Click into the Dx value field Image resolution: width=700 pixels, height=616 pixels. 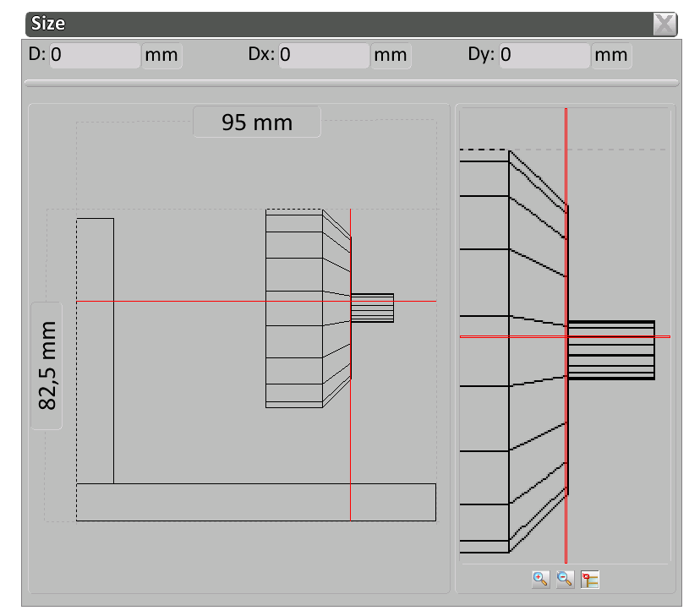[x=324, y=56]
